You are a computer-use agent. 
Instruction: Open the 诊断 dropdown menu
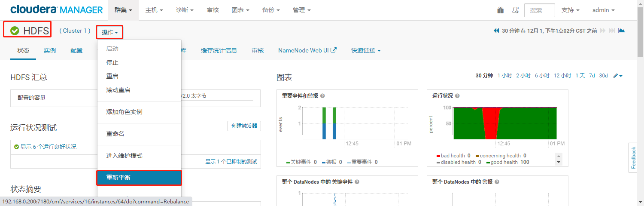click(185, 10)
